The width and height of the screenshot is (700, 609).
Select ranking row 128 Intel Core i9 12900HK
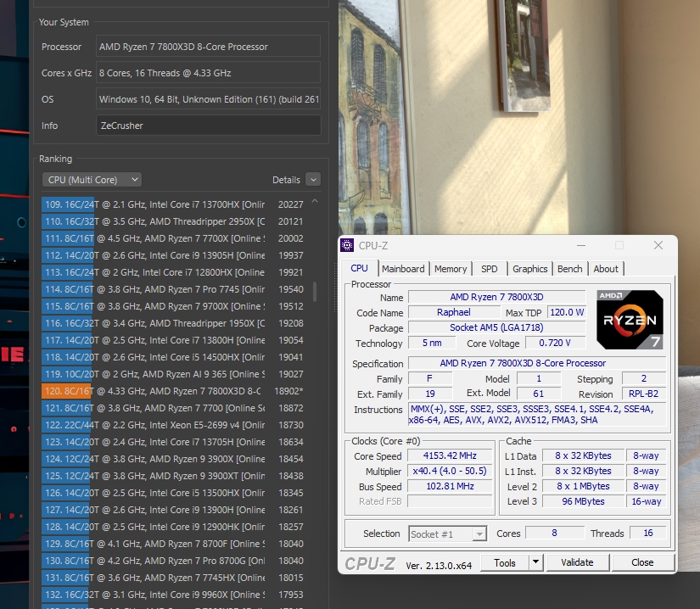coord(173,527)
